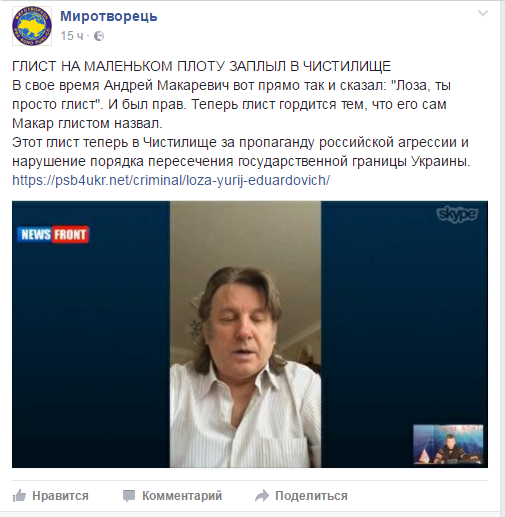
Task: Click the post headline ГЛИСТ НА МАЛЕНЬКОМ ПЛОТУ
Action: point(201,66)
